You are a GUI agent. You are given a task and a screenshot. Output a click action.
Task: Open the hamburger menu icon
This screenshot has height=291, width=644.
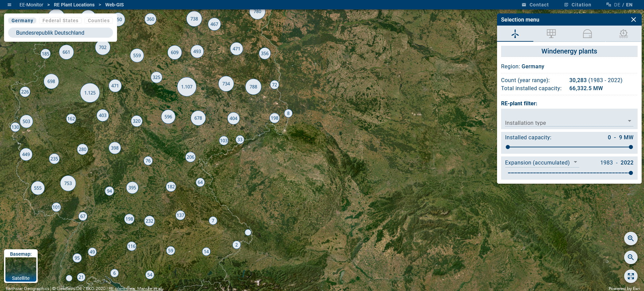pyautogui.click(x=9, y=5)
